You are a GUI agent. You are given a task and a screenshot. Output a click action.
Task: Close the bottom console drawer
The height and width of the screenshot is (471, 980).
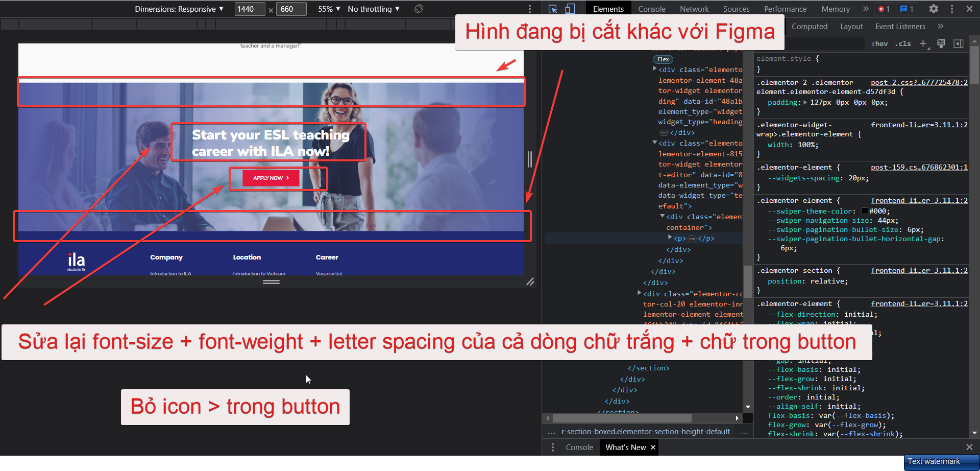click(969, 447)
